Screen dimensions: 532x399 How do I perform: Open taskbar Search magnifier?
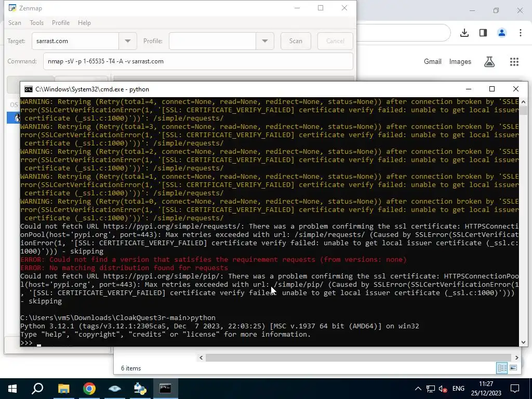point(37,389)
